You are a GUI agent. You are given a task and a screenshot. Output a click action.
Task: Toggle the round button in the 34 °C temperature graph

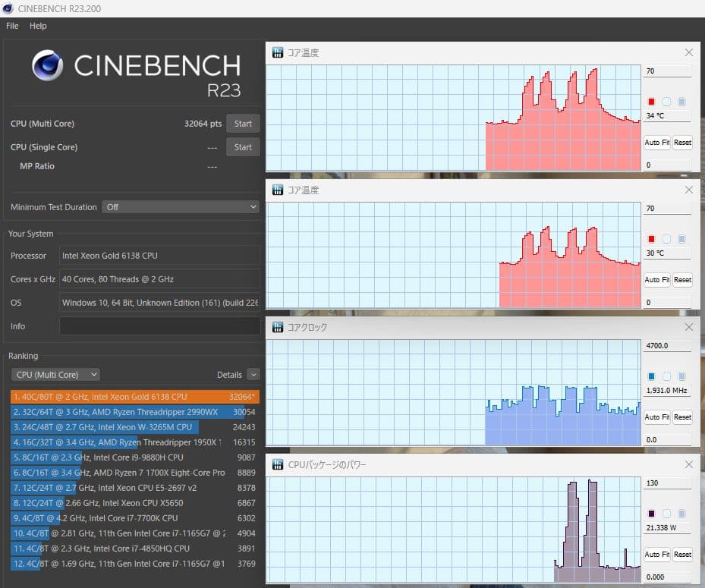(666, 102)
